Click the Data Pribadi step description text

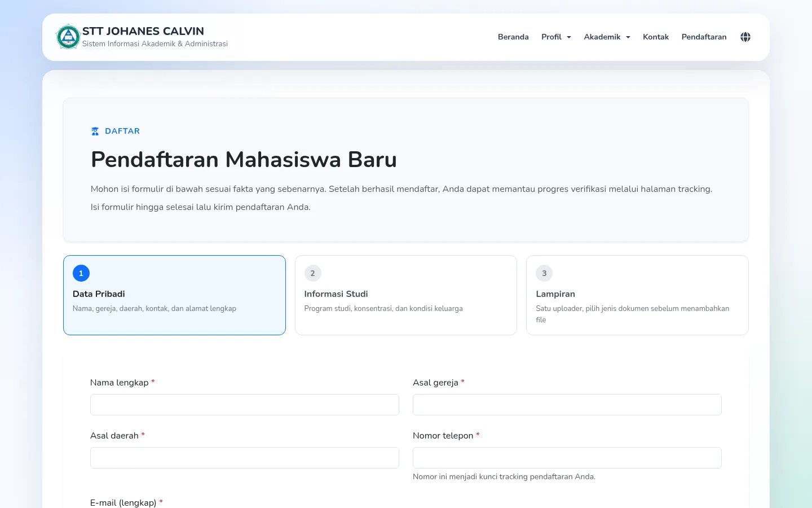pyautogui.click(x=155, y=309)
